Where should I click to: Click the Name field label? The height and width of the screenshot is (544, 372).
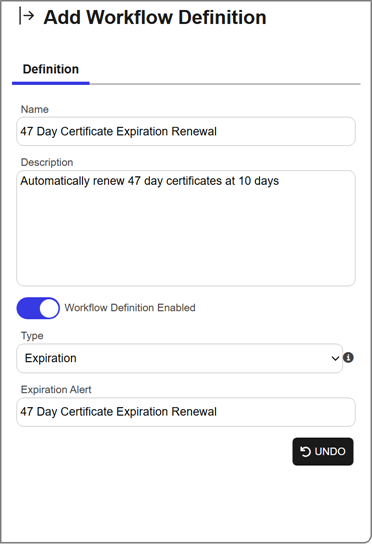pos(35,109)
